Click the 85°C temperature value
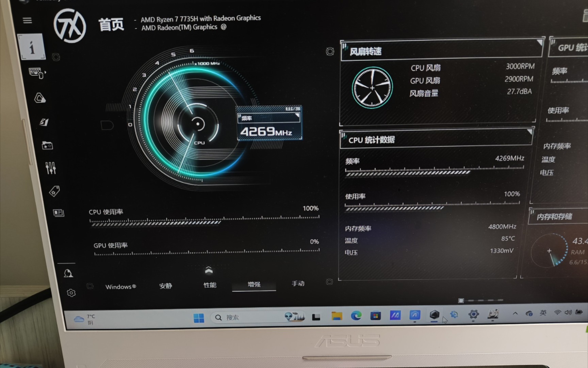The image size is (588, 368). coord(508,239)
